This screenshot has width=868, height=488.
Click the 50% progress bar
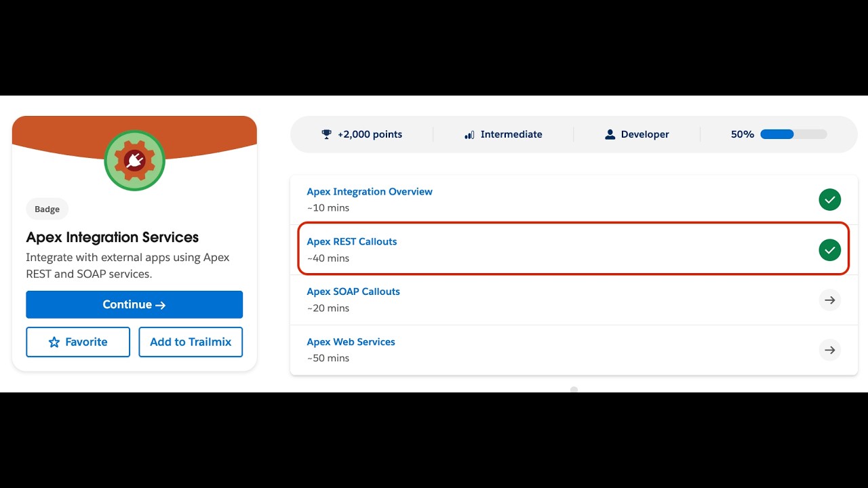[x=793, y=134]
